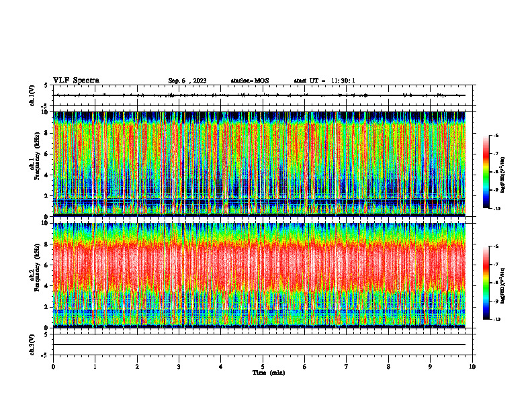The width and height of the screenshot is (532, 411).
Task: Click the "-10" label on ch.1 colorbar
Action: coord(496,209)
